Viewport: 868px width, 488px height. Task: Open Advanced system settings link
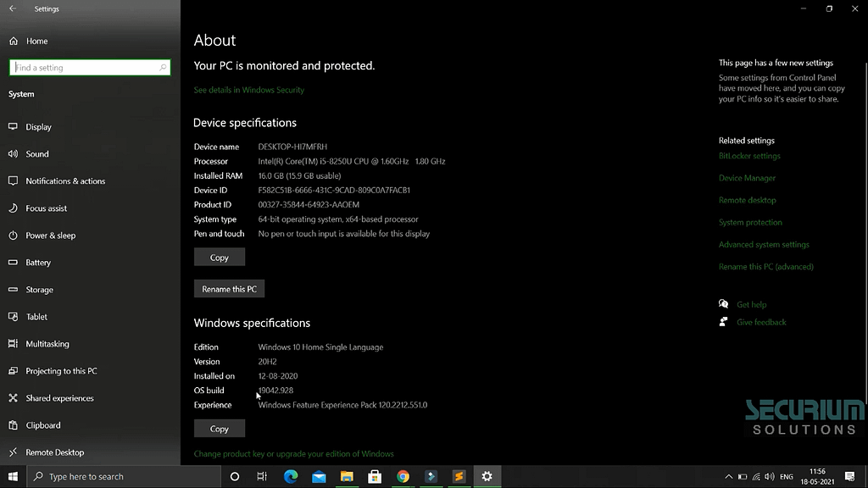click(764, 245)
